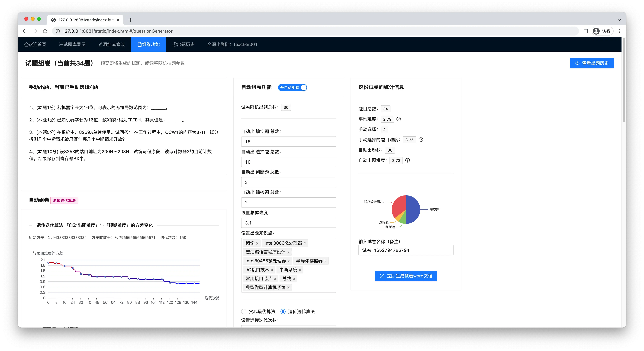Open the 出题历史 menu item

183,45
